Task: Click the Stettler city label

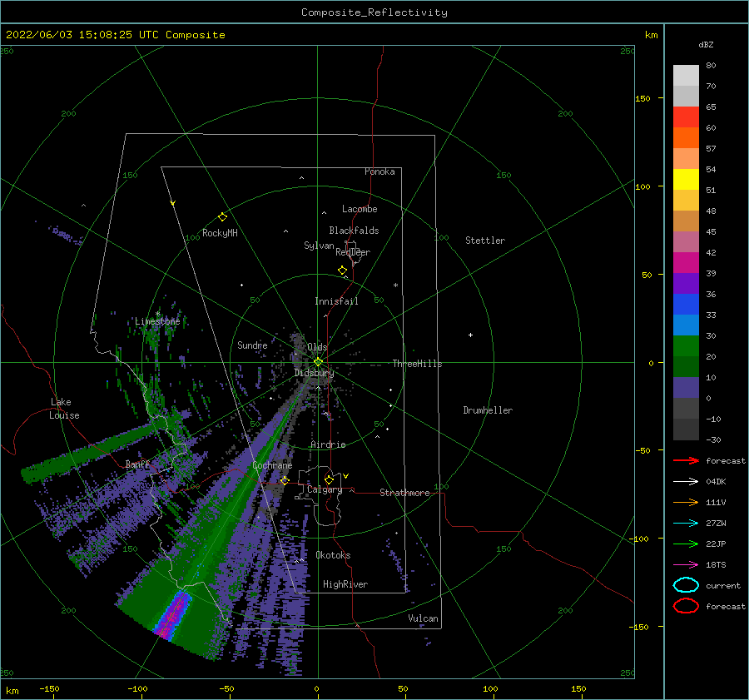Action: [x=485, y=241]
